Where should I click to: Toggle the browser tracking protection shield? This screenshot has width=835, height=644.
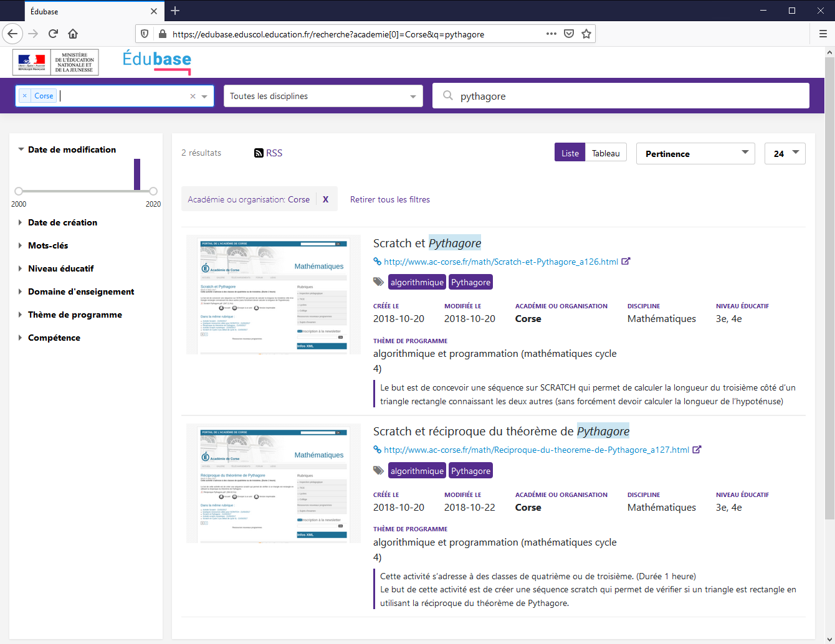pos(143,34)
